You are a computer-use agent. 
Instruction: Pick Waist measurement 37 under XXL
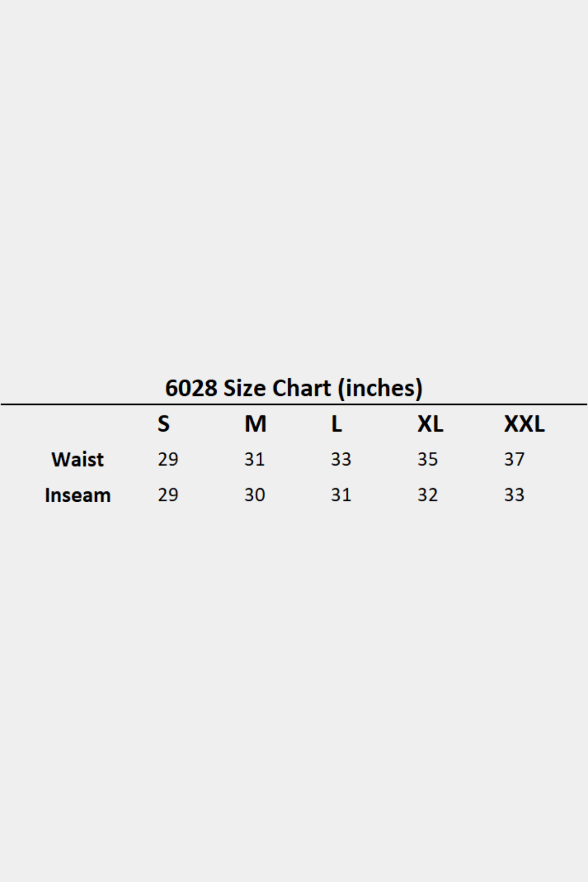(514, 460)
